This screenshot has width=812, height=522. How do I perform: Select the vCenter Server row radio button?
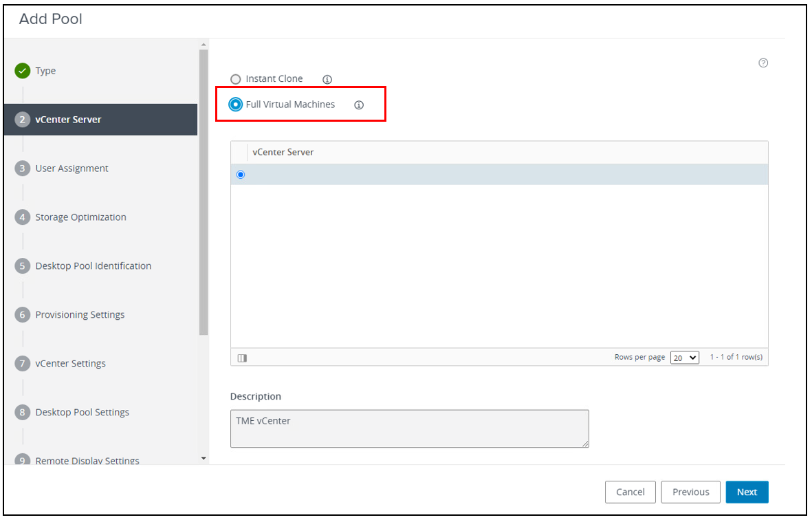(240, 174)
